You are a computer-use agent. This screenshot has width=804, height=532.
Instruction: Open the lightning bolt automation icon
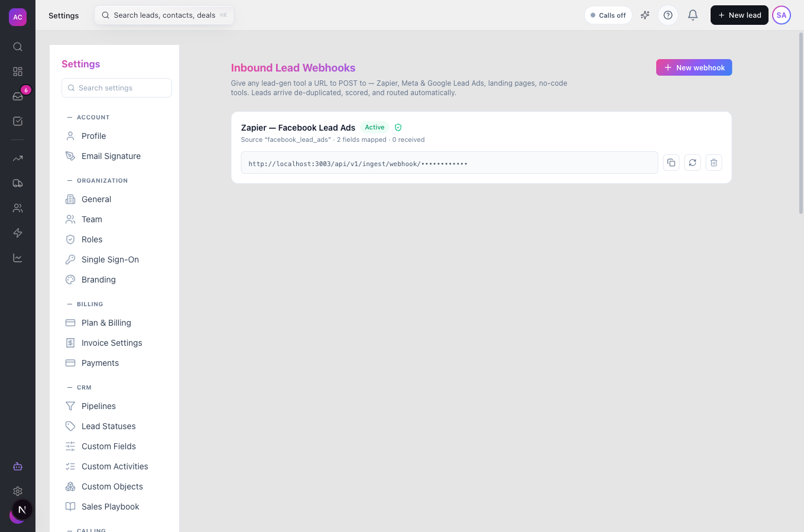point(18,233)
